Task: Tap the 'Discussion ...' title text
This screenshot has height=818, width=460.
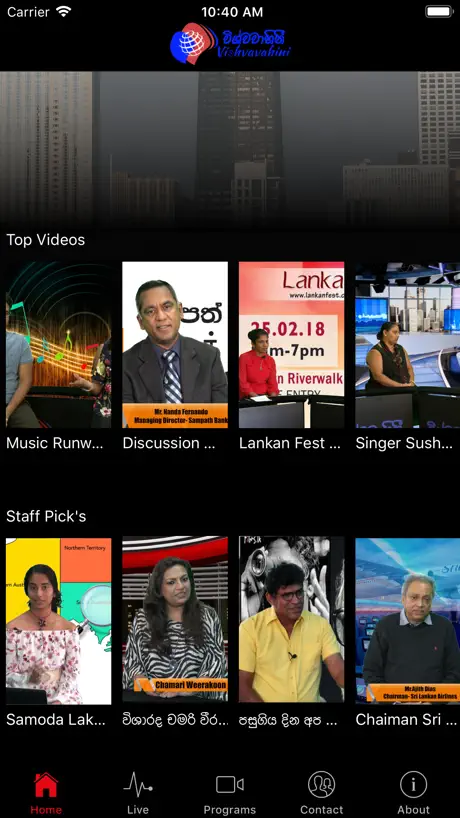Action: [169, 443]
